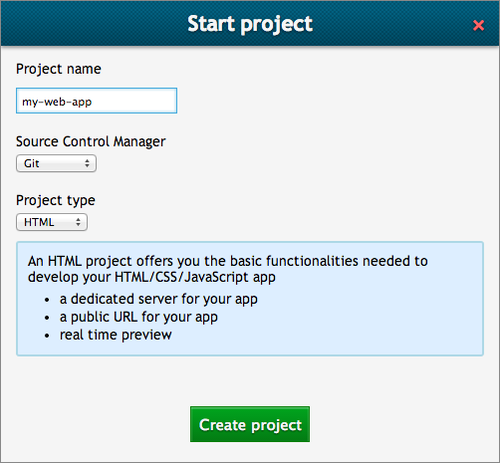Screen dimensions: 500x463
Task: Select the 'real time preview' bullet
Action: (x=116, y=335)
